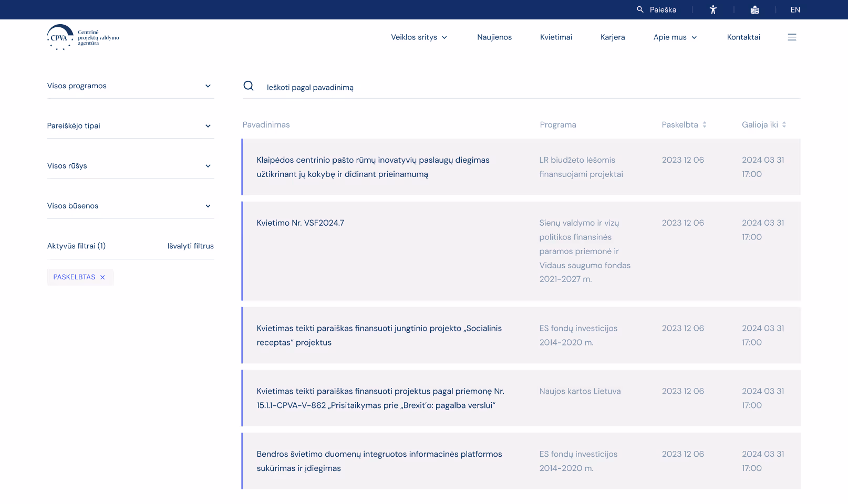Click Išvalyti filtrus link
The width and height of the screenshot is (848, 504).
click(x=191, y=246)
